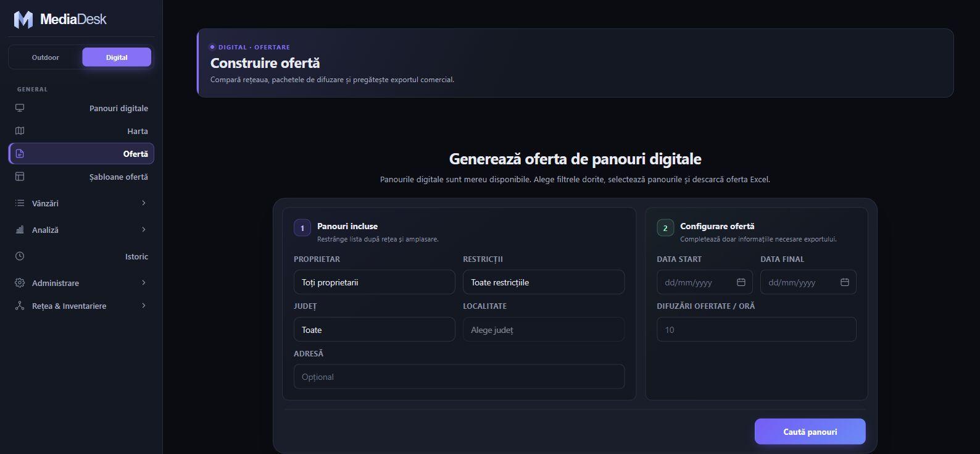This screenshot has width=980, height=454.
Task: Open calendar picker for Data Start
Action: pyautogui.click(x=741, y=282)
